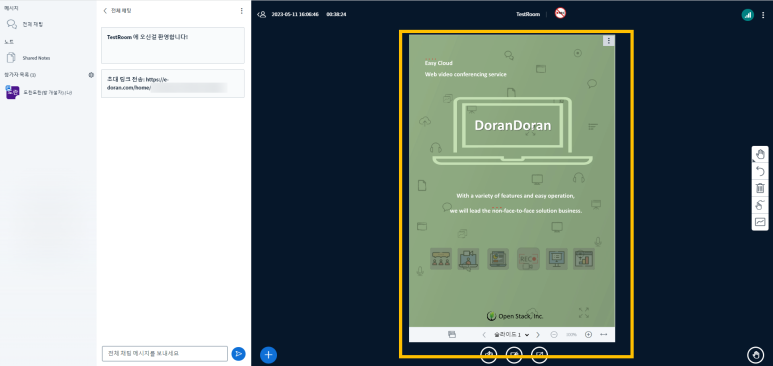The width and height of the screenshot is (773, 366).
Task: Zoom out the presentation slide
Action: point(554,334)
